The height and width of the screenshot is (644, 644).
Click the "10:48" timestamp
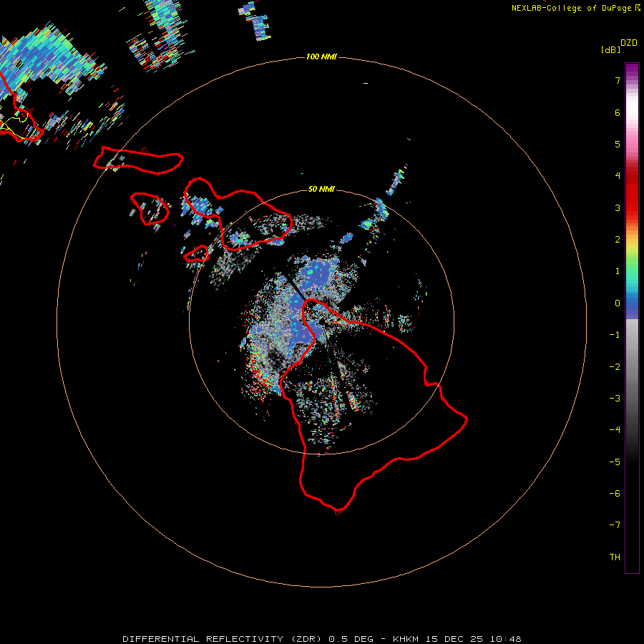pyautogui.click(x=507, y=639)
